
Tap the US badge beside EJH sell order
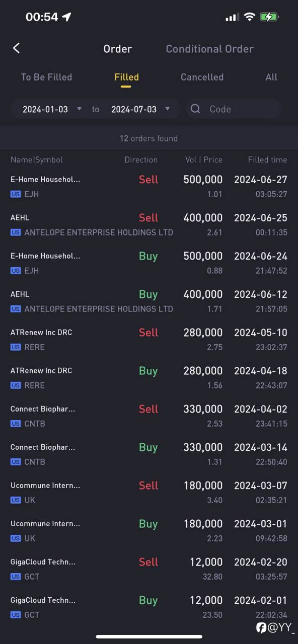pos(16,194)
